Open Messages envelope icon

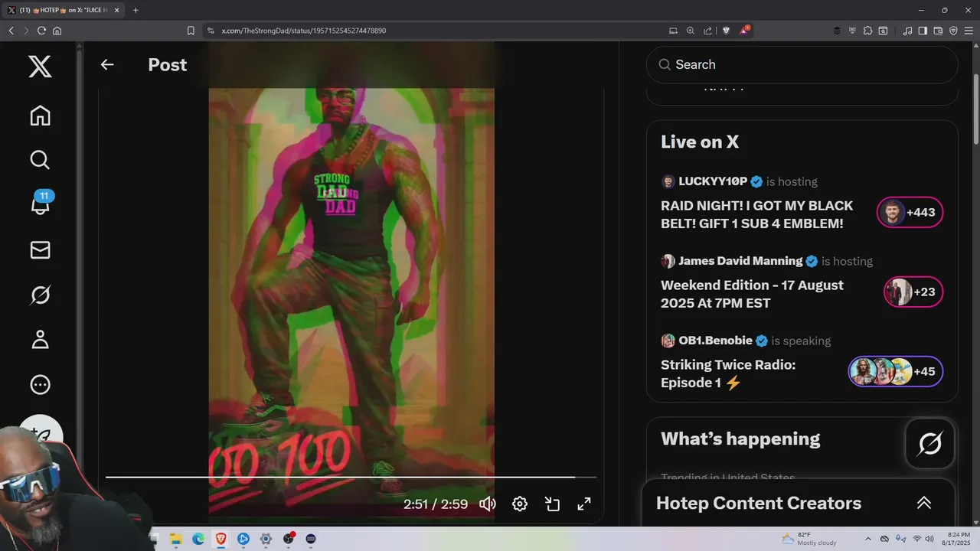point(40,250)
